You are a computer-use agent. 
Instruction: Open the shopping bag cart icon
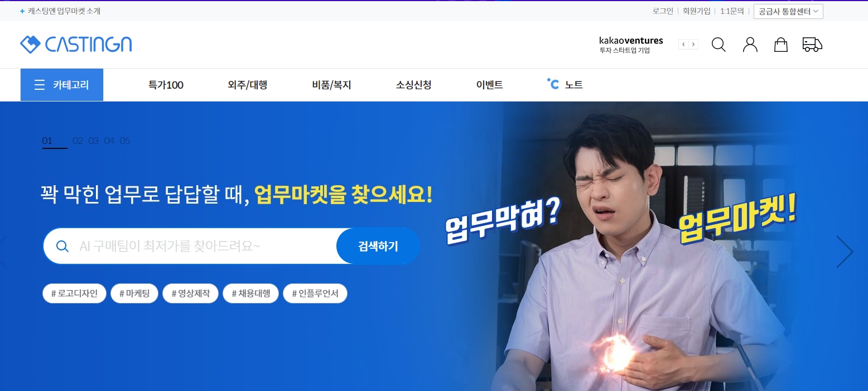coord(781,45)
